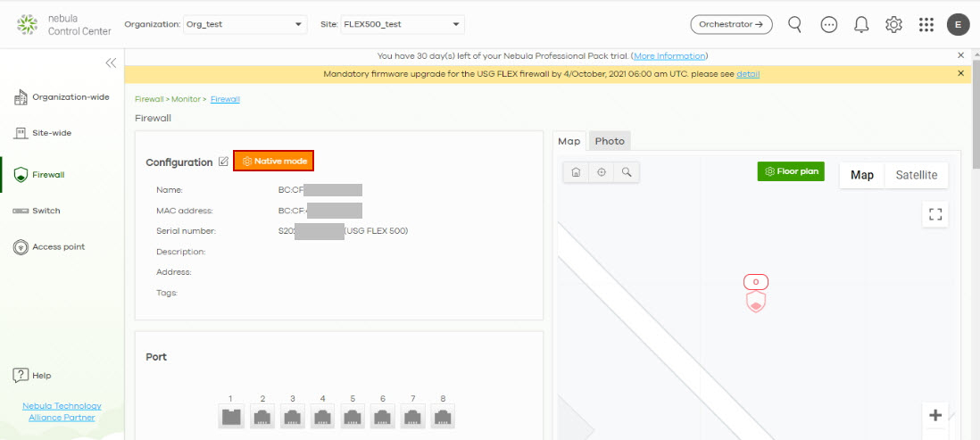Viewport: 980px width, 440px height.
Task: Collapse the sidebar with double chevron
Action: pos(111,62)
